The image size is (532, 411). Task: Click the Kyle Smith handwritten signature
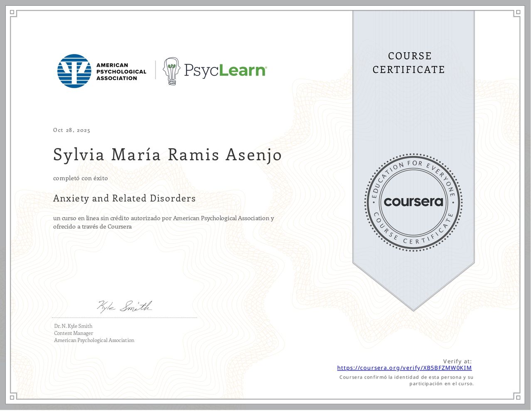125,307
